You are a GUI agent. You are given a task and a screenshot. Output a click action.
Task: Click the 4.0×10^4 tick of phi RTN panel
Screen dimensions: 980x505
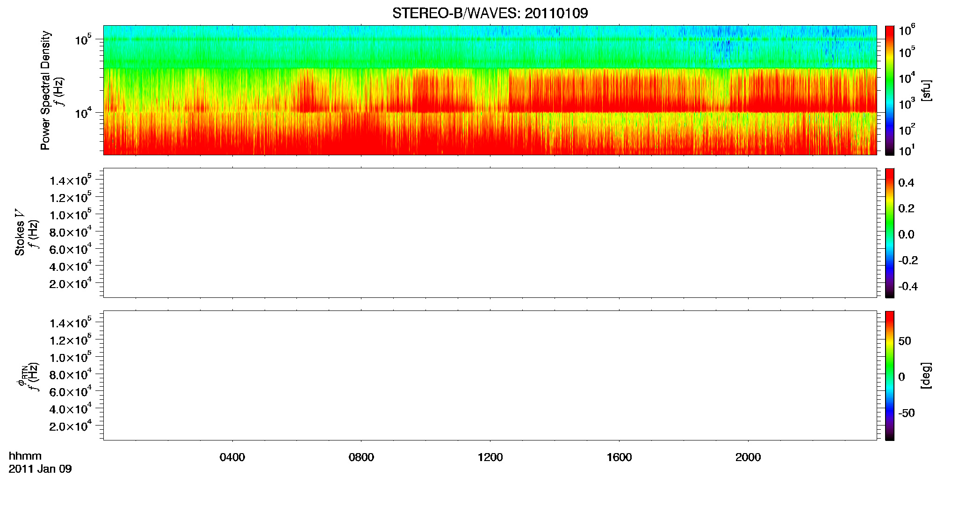[71, 409]
